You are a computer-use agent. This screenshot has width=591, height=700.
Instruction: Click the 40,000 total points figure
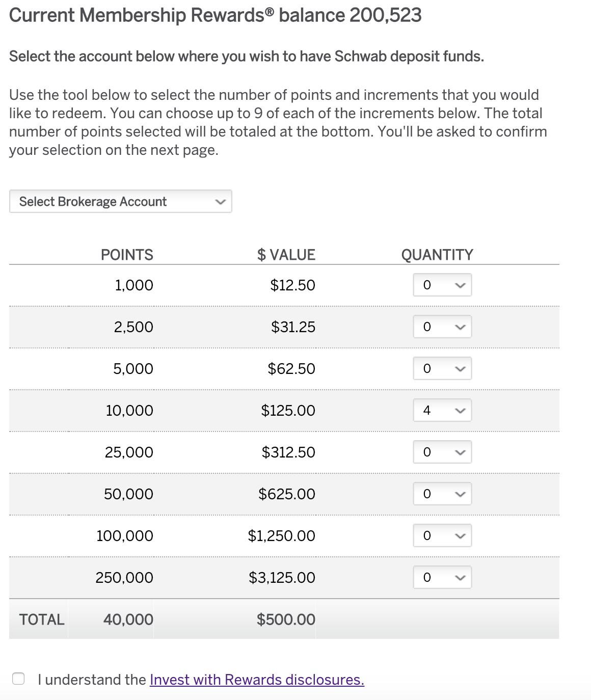128,619
